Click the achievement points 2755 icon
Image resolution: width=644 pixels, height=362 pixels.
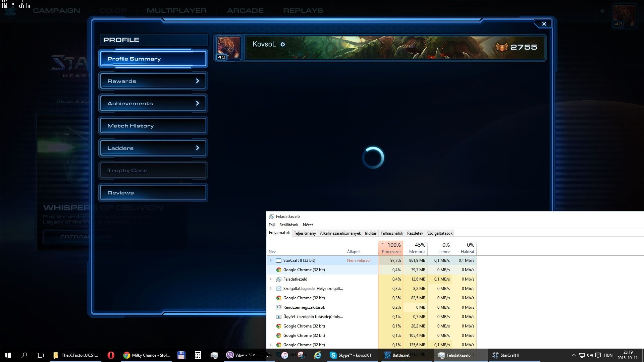[502, 47]
